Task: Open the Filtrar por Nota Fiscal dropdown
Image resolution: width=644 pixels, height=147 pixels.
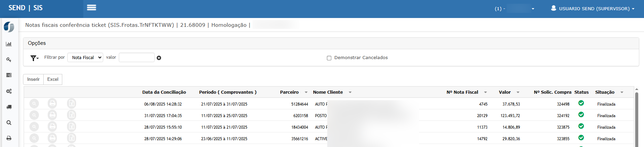Action: (x=85, y=58)
